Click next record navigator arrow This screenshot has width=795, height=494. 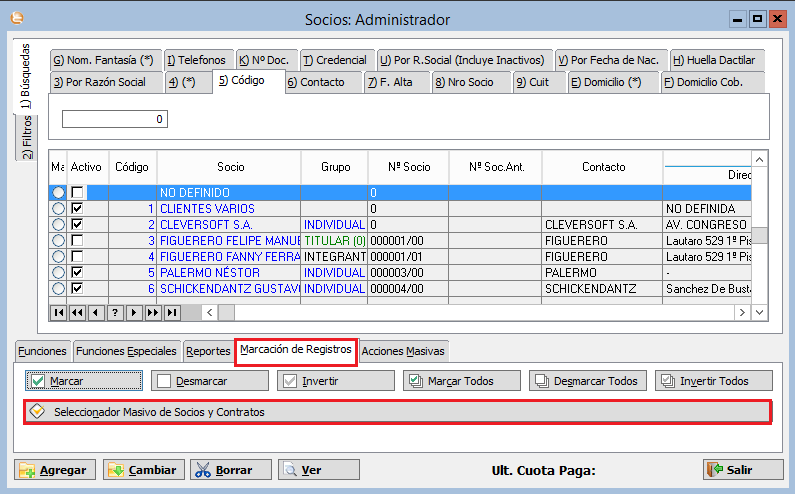134,313
